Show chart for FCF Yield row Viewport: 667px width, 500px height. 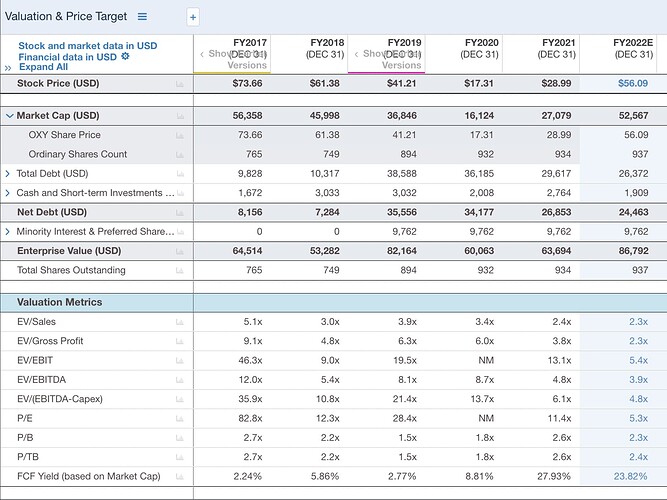pyautogui.click(x=180, y=476)
